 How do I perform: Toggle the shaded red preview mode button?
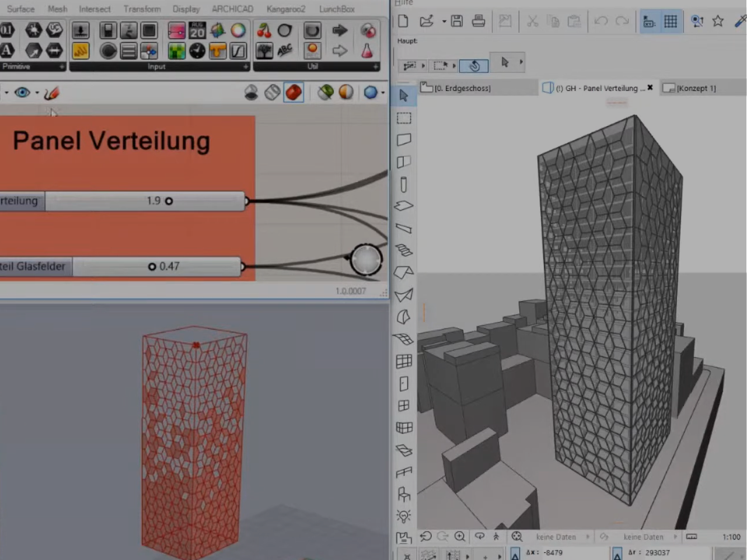pyautogui.click(x=294, y=92)
